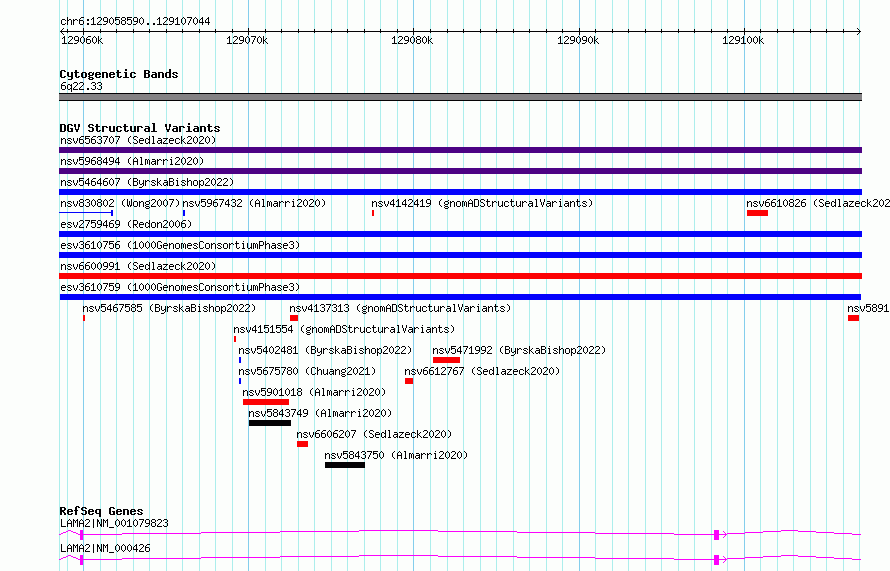
Task: Select the LAMA2 NM_001079823 exon near 129100k
Action: point(716,534)
